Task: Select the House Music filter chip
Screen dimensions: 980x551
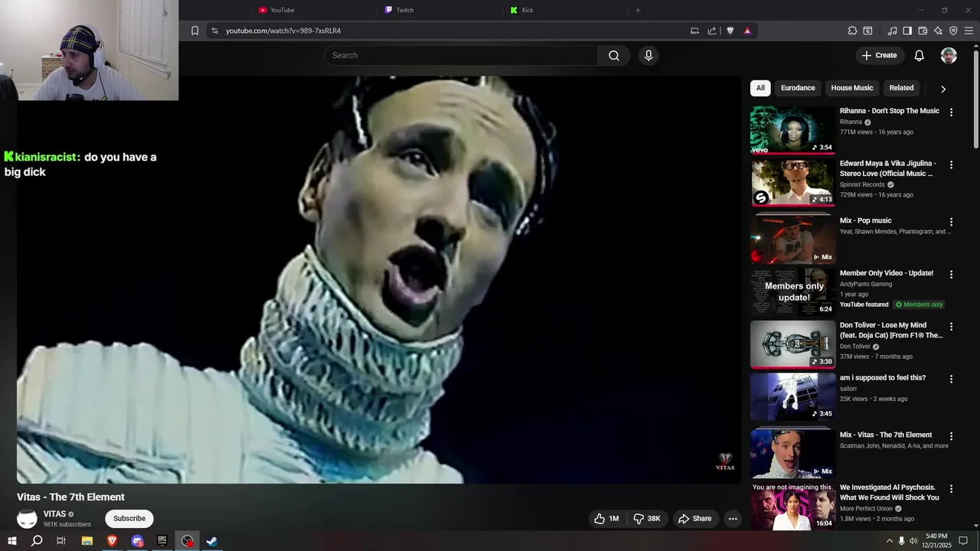Action: pyautogui.click(x=852, y=88)
